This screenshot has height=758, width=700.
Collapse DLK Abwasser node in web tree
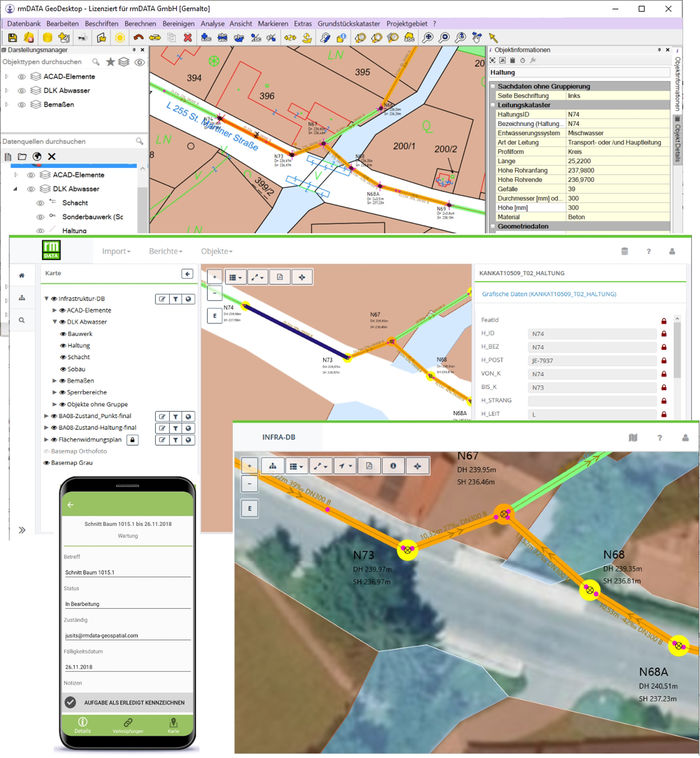coord(55,322)
